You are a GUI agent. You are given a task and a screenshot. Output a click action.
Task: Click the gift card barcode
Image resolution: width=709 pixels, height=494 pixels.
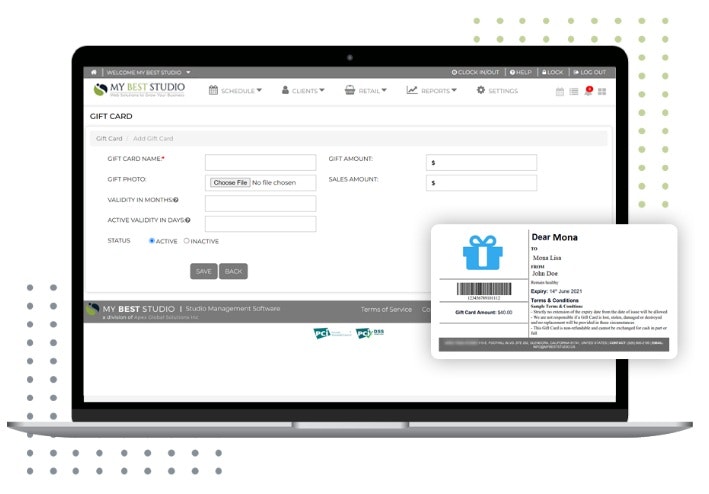point(484,289)
